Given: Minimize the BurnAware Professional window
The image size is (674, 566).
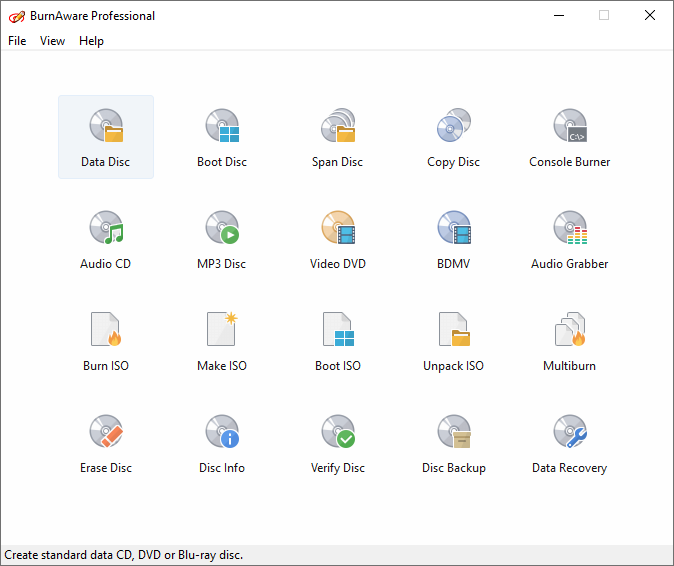Looking at the screenshot, I should click(559, 15).
